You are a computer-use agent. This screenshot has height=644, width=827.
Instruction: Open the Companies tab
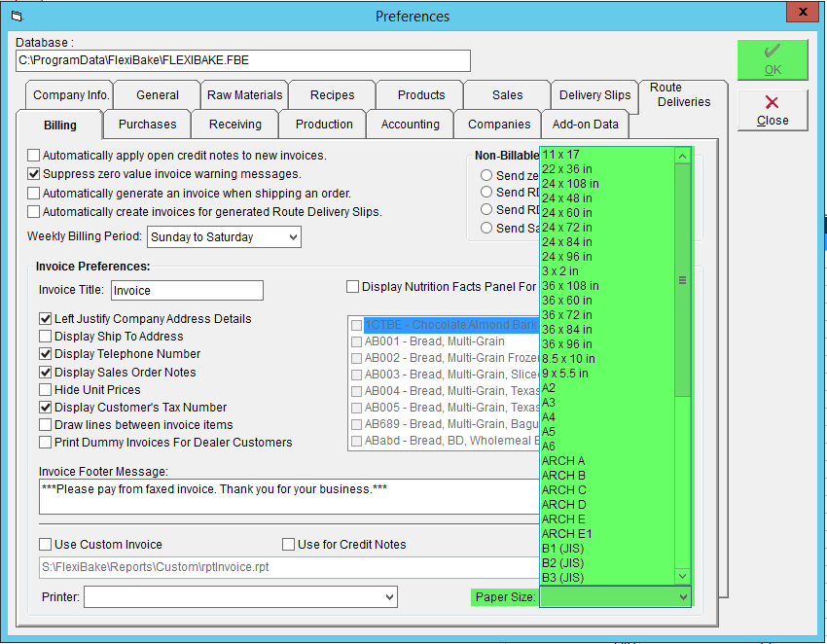[499, 125]
